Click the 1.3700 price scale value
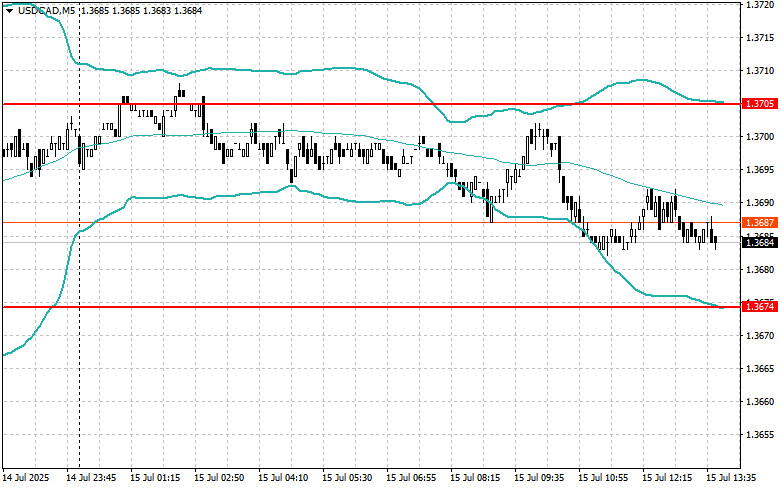The image size is (781, 489). click(x=760, y=137)
